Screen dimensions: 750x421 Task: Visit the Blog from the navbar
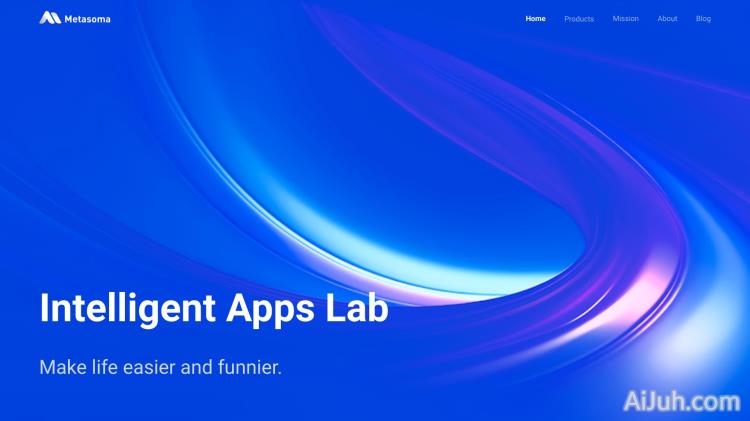(x=703, y=18)
